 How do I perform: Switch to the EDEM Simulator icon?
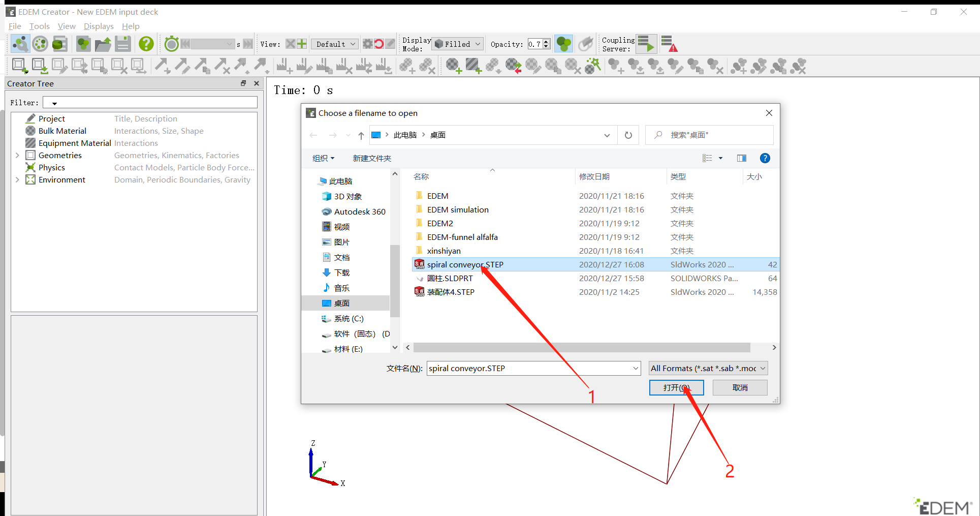tap(40, 44)
